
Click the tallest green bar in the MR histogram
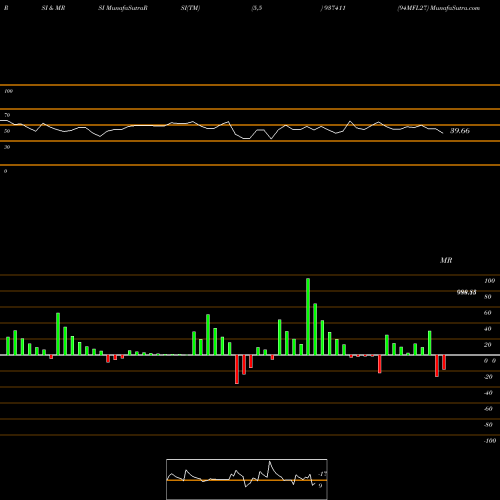[x=308, y=317]
